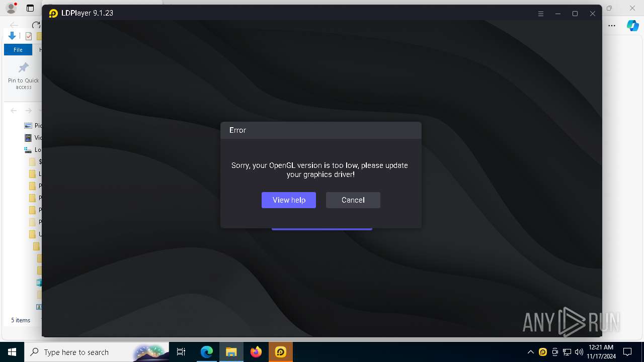Select the Pictures item in Explorer tree
The height and width of the screenshot is (362, 644).
33,126
